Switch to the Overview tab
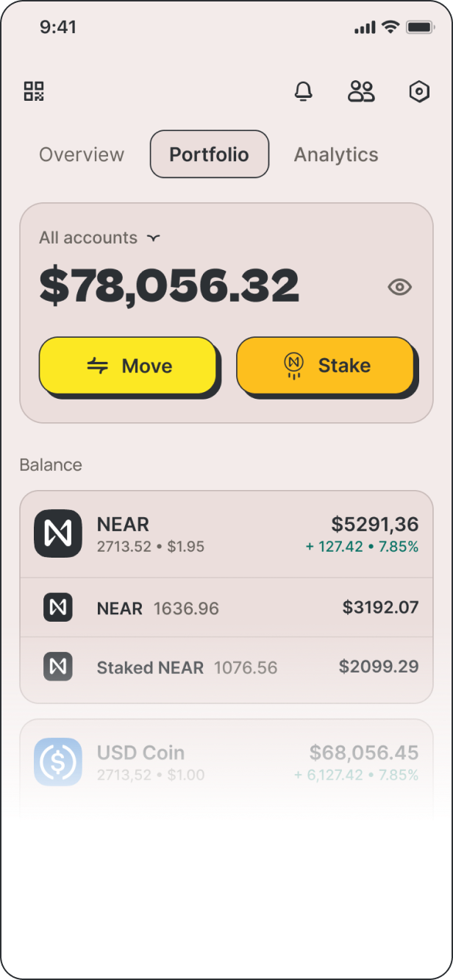Screen dimensions: 453x980 (82, 155)
